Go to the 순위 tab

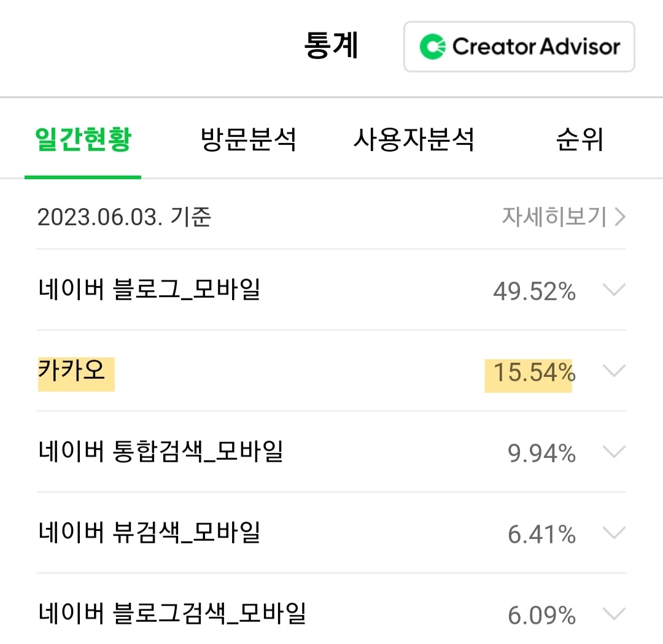(580, 140)
